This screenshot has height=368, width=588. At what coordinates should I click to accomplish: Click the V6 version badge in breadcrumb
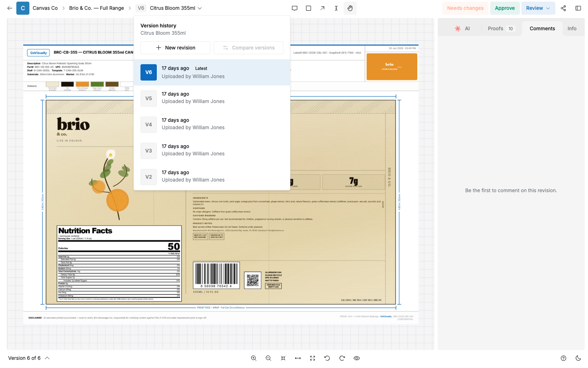(x=141, y=8)
